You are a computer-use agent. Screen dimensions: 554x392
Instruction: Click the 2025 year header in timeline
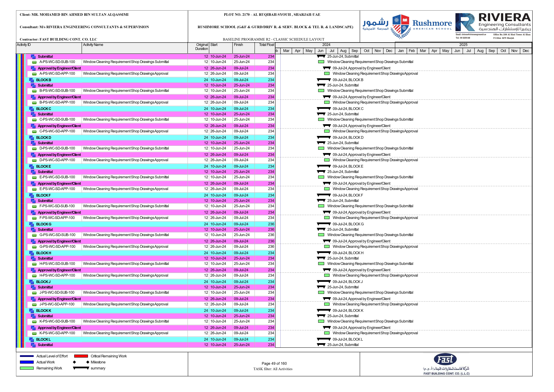463,45
